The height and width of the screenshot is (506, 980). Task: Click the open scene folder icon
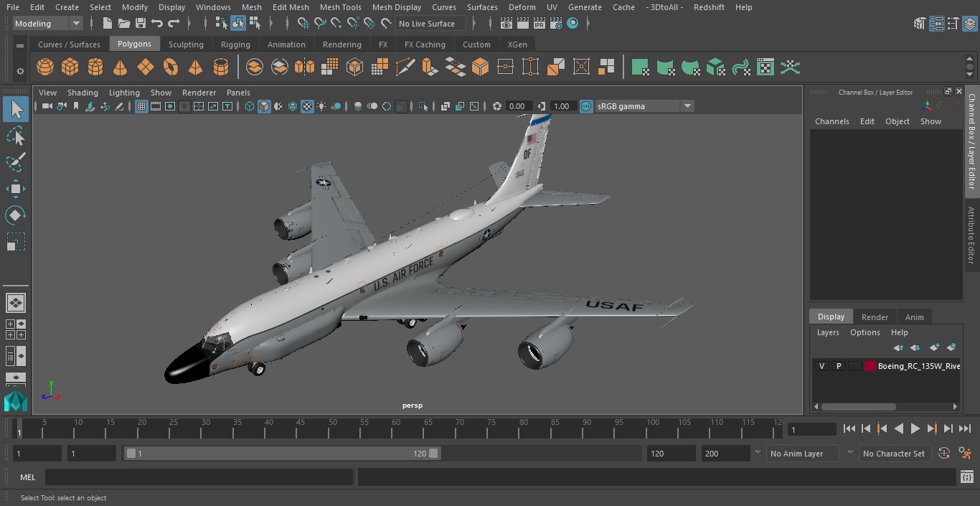click(x=124, y=24)
